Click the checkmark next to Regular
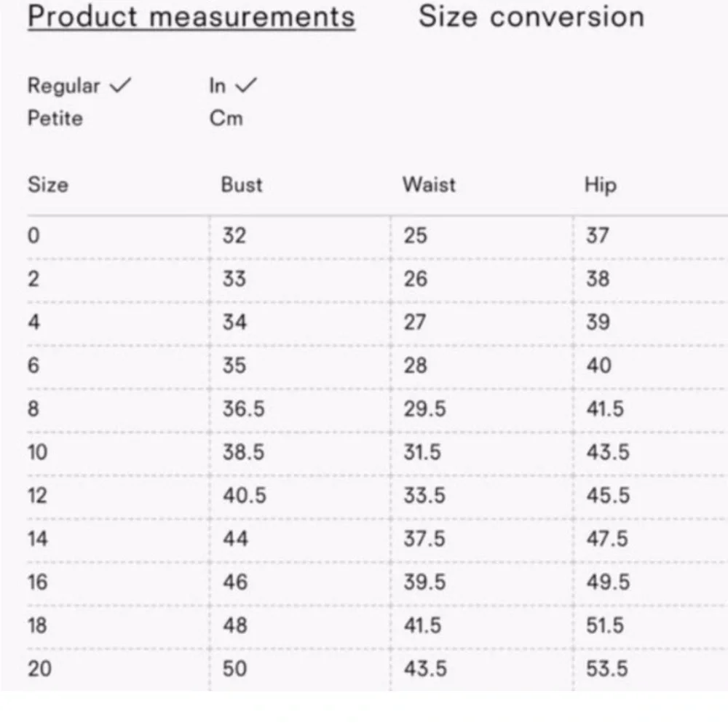The image size is (728, 728). pos(120,86)
